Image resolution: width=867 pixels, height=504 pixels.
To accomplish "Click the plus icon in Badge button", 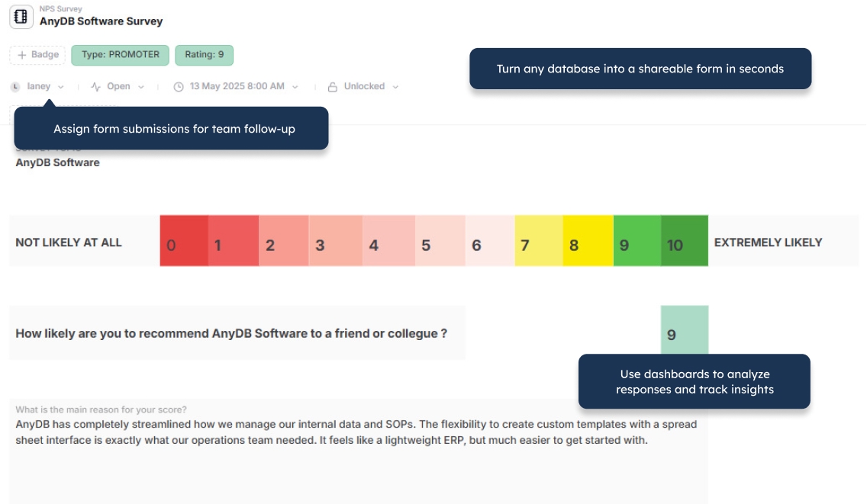I will 22,55.
